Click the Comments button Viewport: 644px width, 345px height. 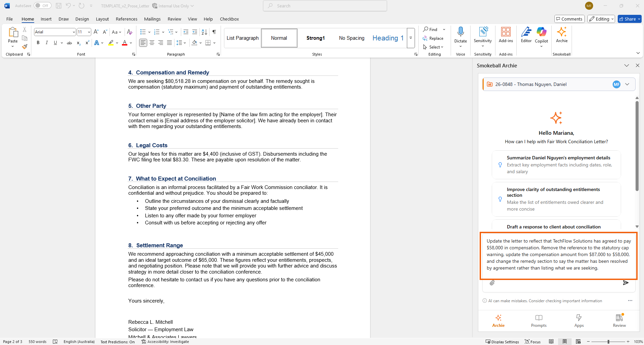point(569,19)
